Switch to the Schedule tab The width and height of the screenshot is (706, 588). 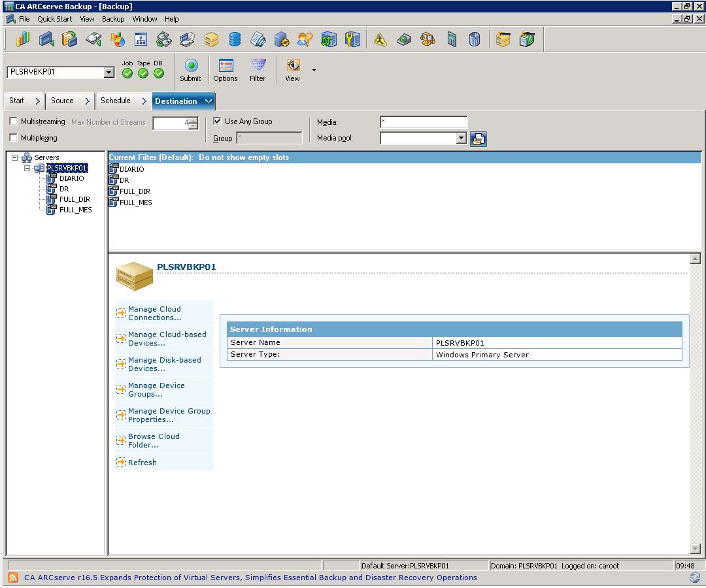(x=116, y=101)
